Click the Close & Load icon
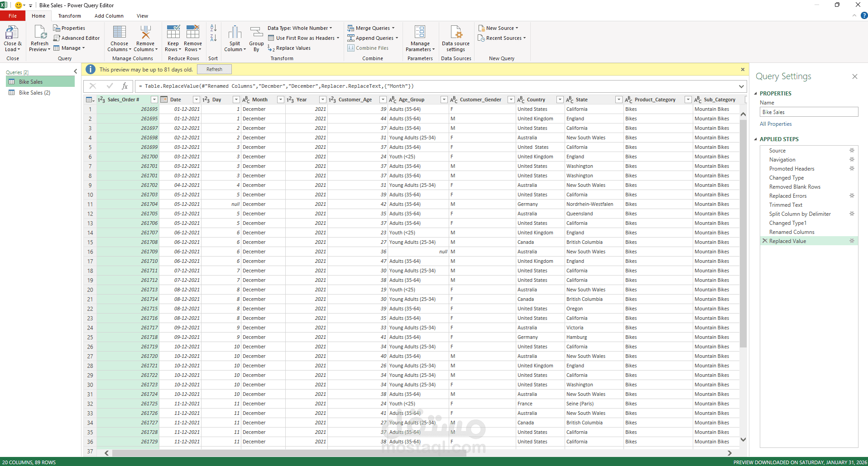This screenshot has height=466, width=868. 12,33
